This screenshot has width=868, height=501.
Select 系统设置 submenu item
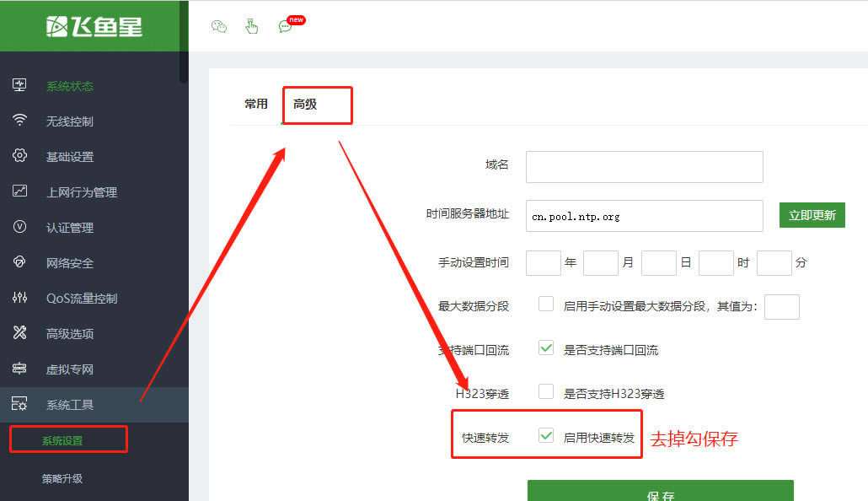tap(62, 440)
